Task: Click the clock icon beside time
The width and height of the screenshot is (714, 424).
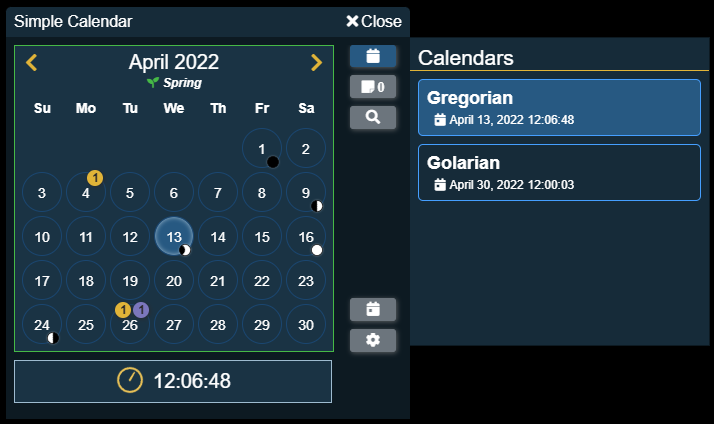Action: (x=131, y=381)
